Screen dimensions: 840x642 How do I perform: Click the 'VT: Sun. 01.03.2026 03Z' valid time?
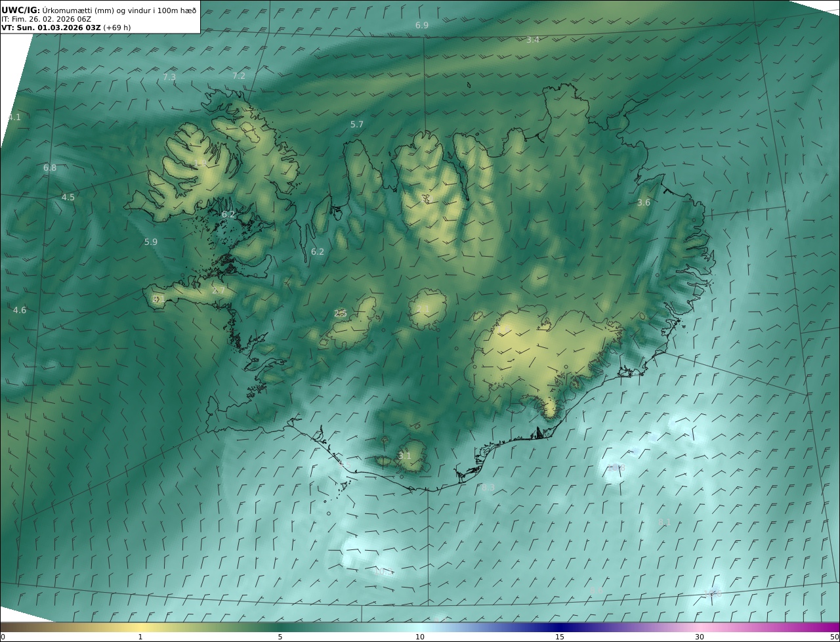pos(51,28)
